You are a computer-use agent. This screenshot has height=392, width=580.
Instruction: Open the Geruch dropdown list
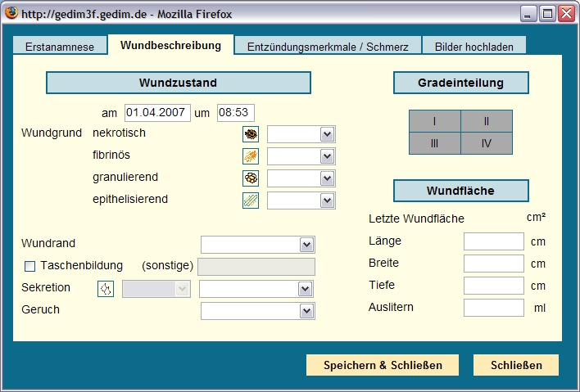click(x=257, y=311)
